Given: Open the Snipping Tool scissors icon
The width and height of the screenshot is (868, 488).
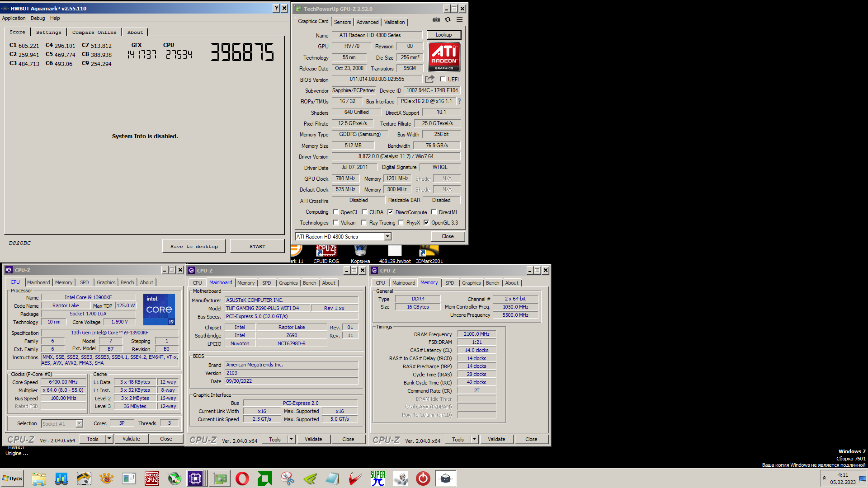Looking at the screenshot, I should click(288, 479).
